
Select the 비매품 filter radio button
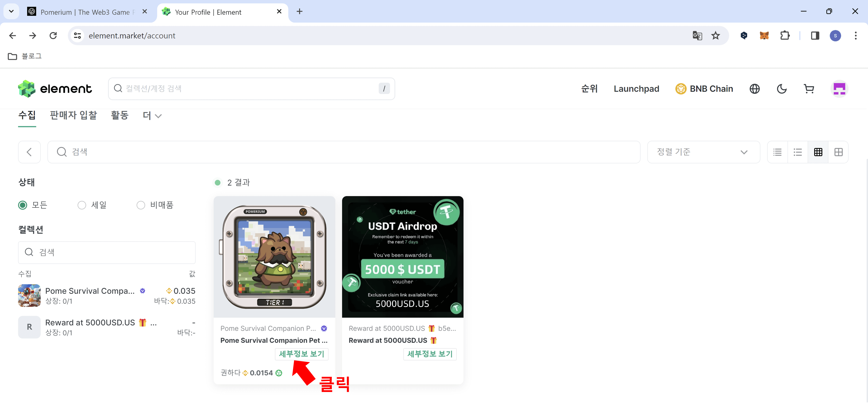(x=141, y=205)
